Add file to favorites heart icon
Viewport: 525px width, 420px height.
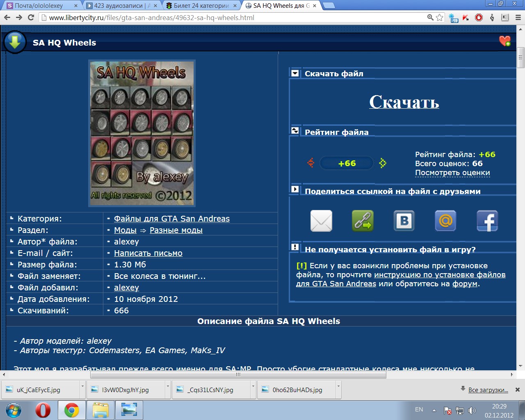[x=504, y=41]
